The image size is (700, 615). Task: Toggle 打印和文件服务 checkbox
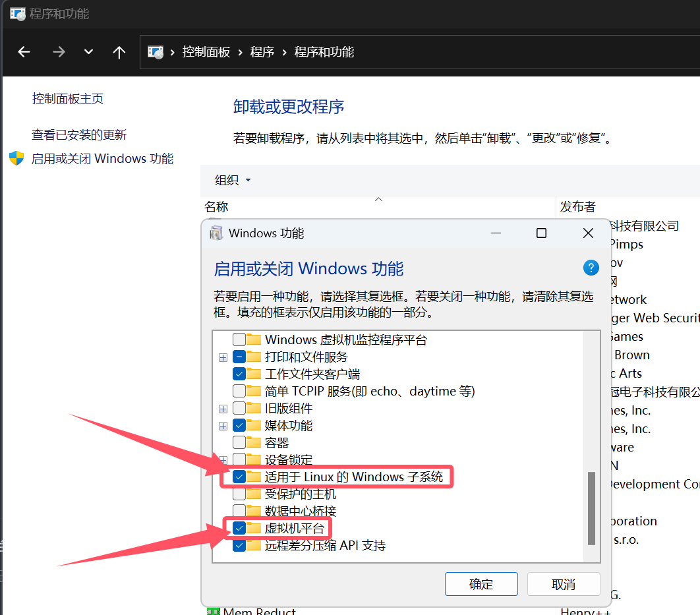point(239,357)
